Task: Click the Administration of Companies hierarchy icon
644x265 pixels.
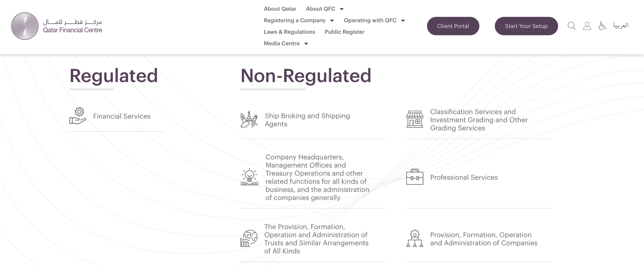Action: coord(414,238)
